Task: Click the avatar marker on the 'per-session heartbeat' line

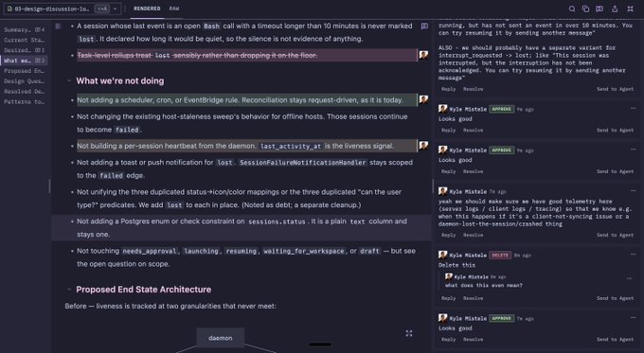Action: point(423,146)
